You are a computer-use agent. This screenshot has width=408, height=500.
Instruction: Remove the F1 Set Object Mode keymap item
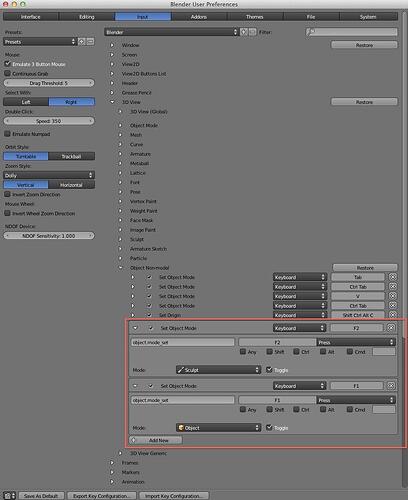click(391, 386)
